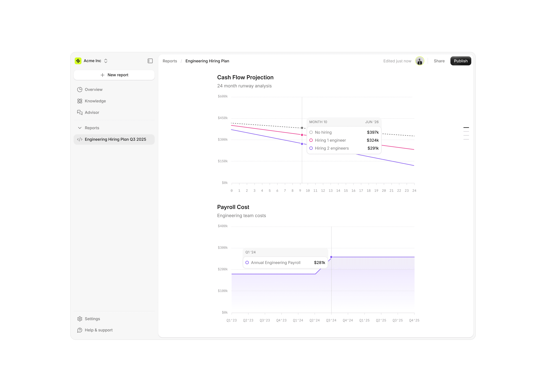Open the Acme Inc workspace switcher

pyautogui.click(x=106, y=61)
